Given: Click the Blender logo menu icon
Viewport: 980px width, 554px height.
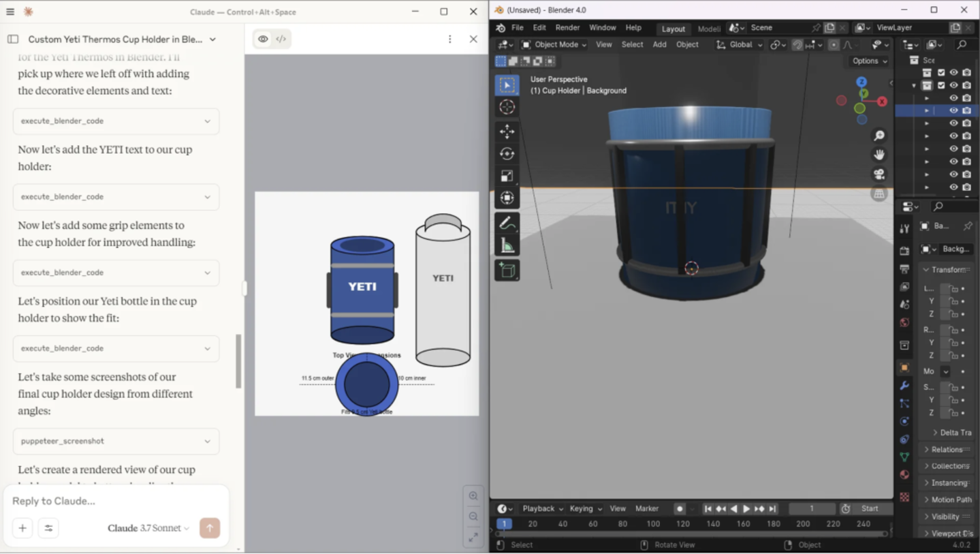Looking at the screenshot, I should [501, 28].
